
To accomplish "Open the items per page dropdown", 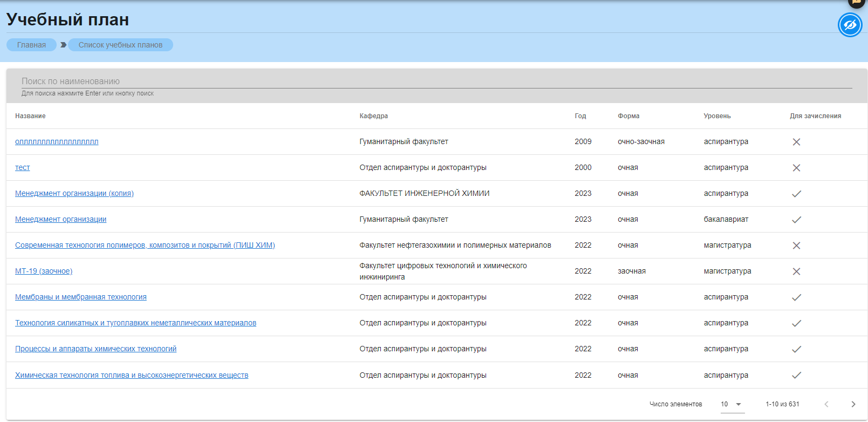I will 732,404.
